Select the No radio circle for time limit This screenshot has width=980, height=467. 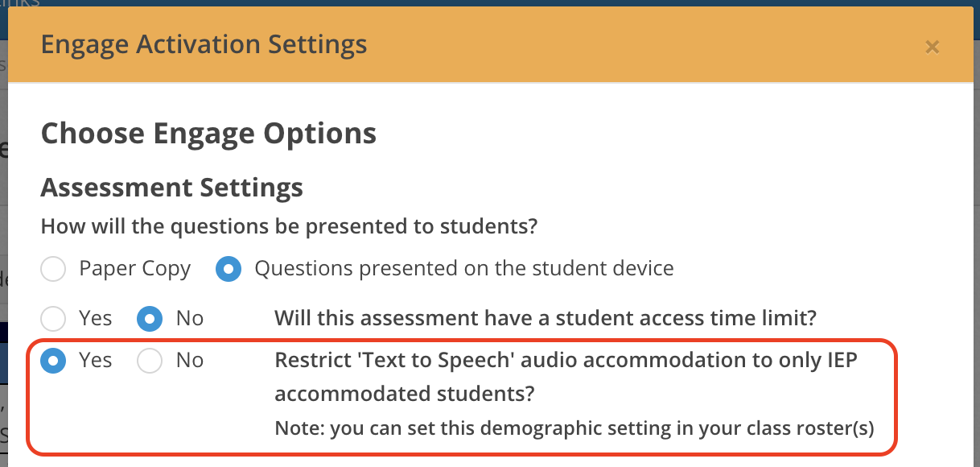pos(150,319)
